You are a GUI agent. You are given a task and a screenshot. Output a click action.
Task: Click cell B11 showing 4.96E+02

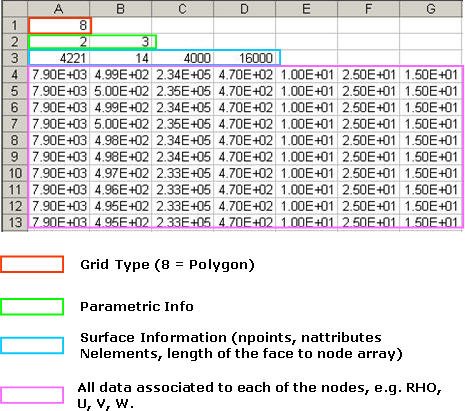tap(121, 190)
